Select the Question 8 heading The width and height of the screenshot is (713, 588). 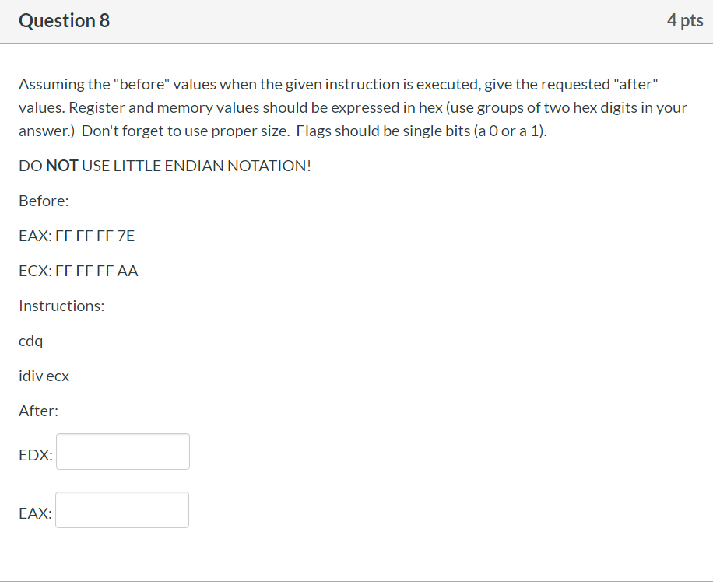[64, 21]
